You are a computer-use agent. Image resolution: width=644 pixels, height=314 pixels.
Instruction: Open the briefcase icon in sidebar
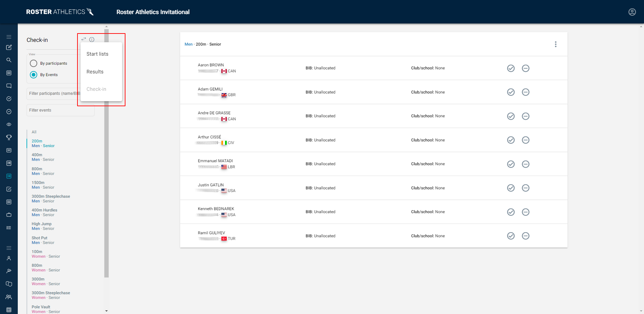(x=9, y=214)
